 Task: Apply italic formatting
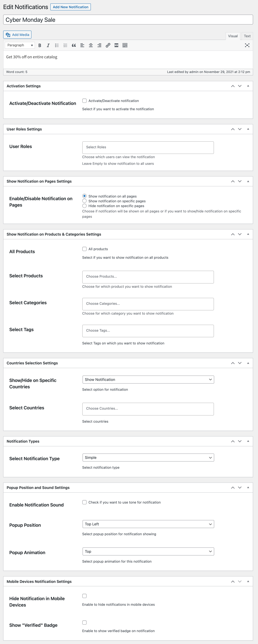click(48, 45)
